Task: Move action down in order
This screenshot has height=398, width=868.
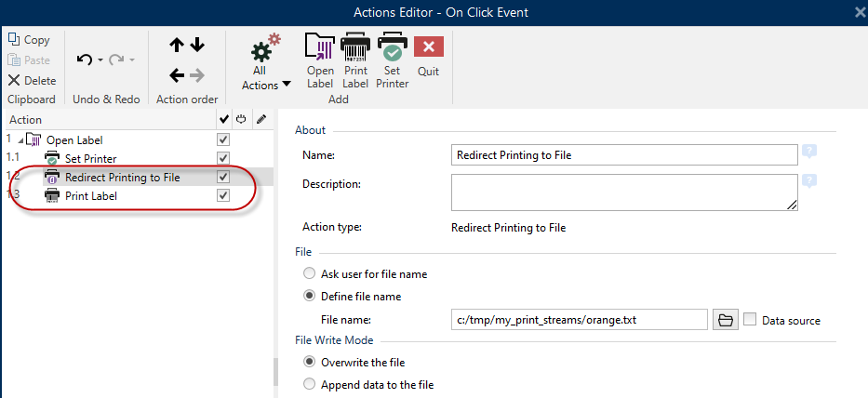Action: (x=197, y=46)
